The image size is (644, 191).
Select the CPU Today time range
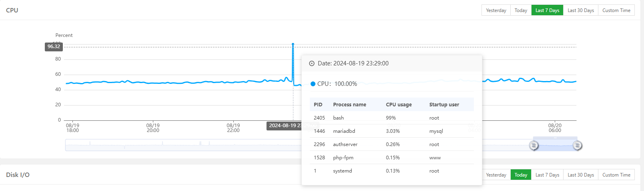[x=521, y=10]
